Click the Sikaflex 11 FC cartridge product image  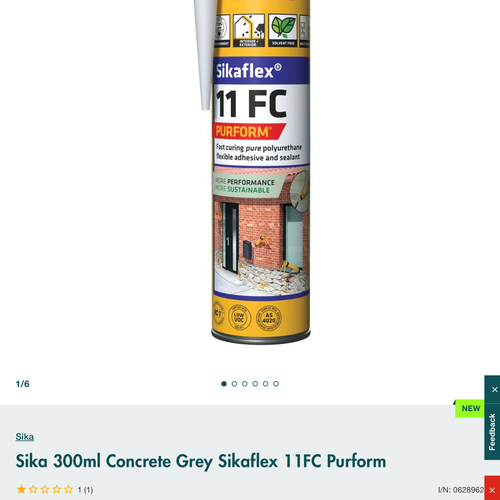point(253,172)
